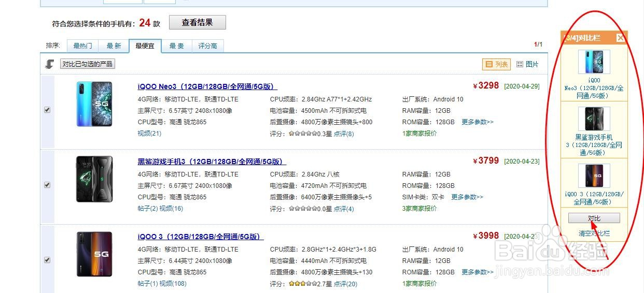Uncheck the iQOO Neo3 compare checkbox
This screenshot has height=293, width=644.
[x=47, y=110]
